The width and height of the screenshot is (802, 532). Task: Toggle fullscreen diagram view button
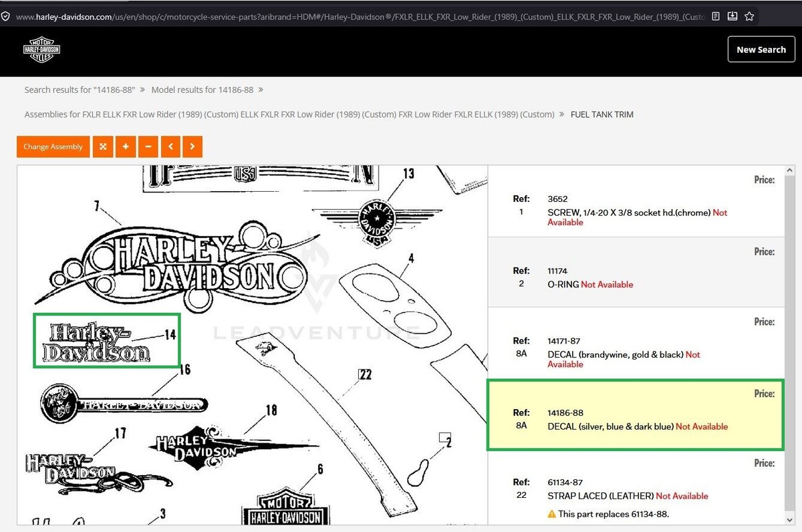pos(103,147)
